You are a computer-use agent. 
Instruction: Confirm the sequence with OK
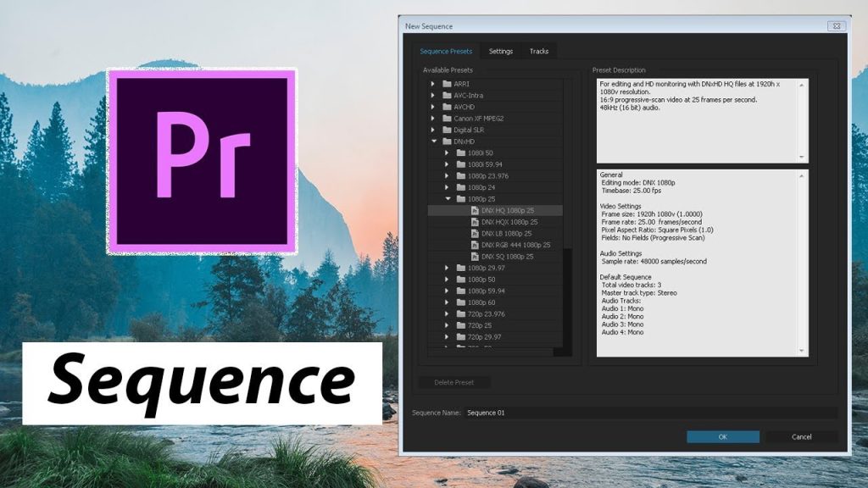[722, 437]
